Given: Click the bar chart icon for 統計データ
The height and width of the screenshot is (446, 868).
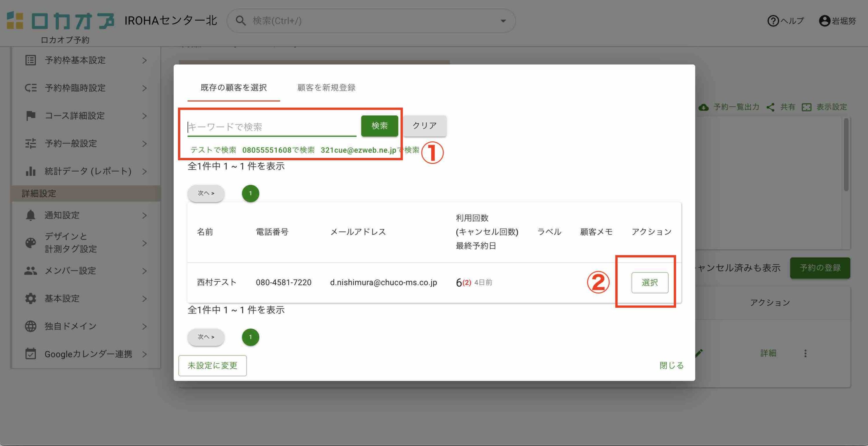Looking at the screenshot, I should tap(31, 171).
